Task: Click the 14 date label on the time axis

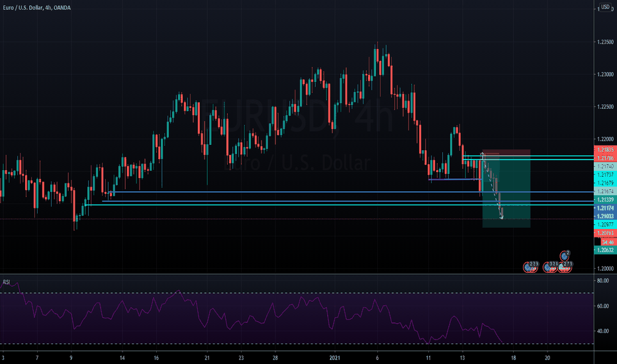Action: [122, 358]
